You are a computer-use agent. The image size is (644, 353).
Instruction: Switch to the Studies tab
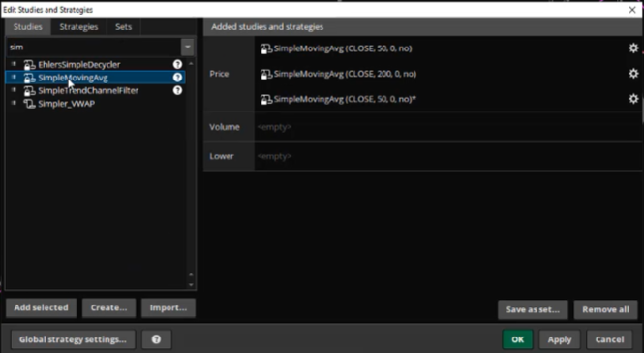coord(28,27)
